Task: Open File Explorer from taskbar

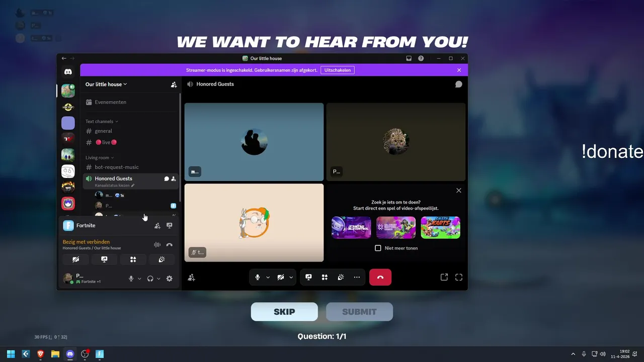Action: [55, 354]
